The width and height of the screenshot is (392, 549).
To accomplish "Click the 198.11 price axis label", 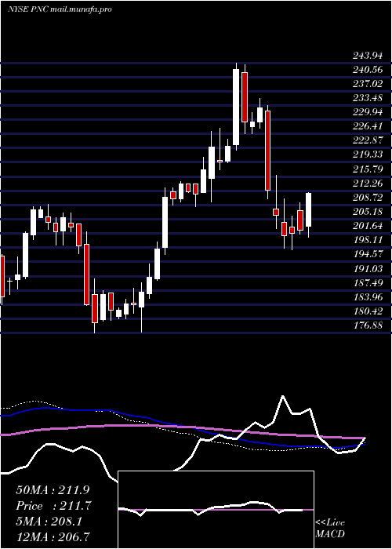I will point(367,240).
